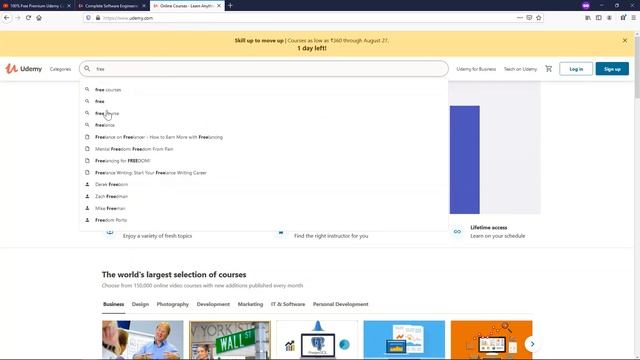Select the Photography category tab

(173, 304)
